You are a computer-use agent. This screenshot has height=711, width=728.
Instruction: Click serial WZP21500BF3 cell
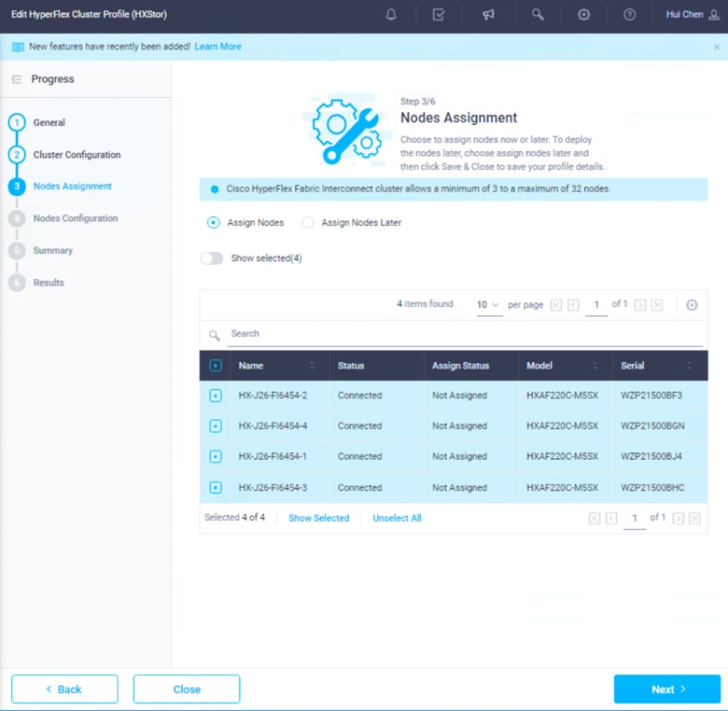651,396
